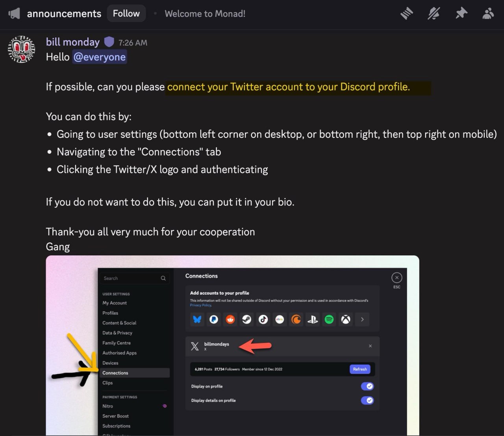The image size is (504, 436).
Task: Click the @everyone mention
Action: (100, 57)
